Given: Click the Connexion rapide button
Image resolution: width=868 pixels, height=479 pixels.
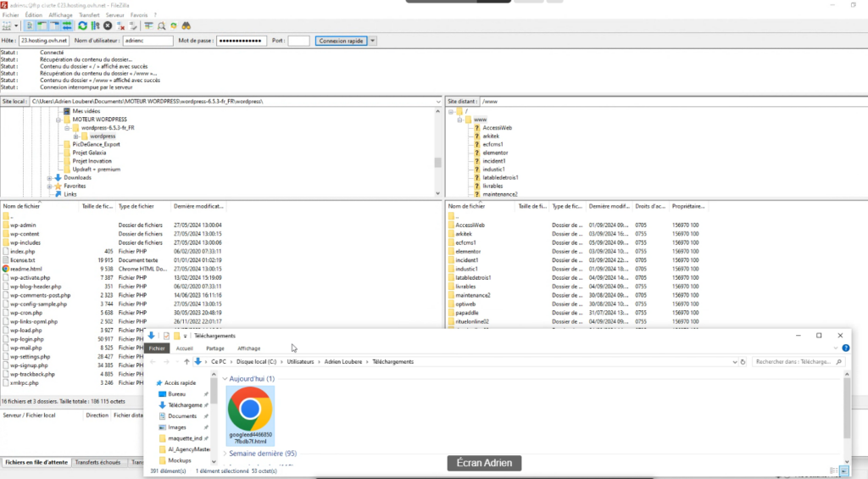Looking at the screenshot, I should (x=341, y=41).
